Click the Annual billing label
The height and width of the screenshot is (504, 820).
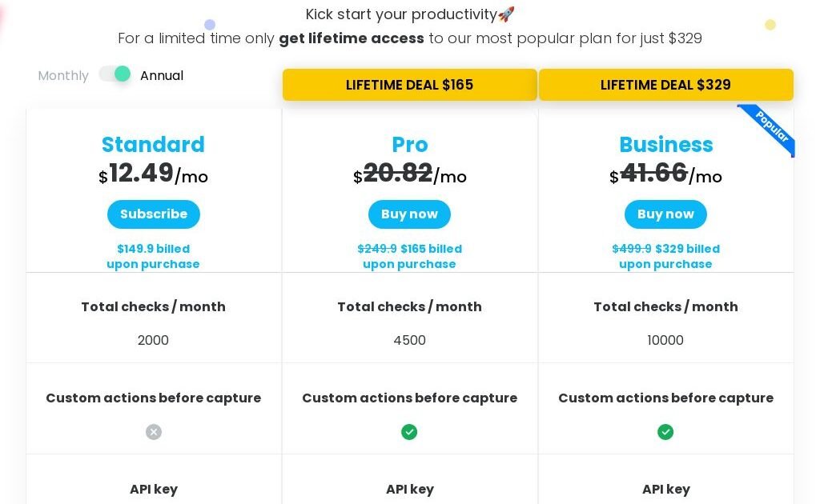click(162, 76)
